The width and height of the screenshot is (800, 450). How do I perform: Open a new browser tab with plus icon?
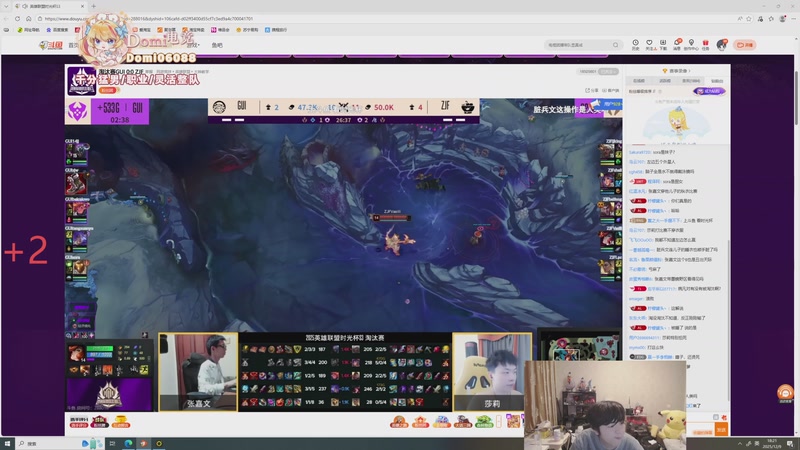tap(93, 6)
